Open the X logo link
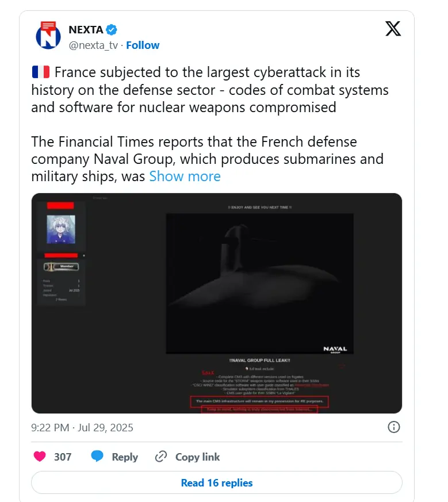 pos(393,29)
